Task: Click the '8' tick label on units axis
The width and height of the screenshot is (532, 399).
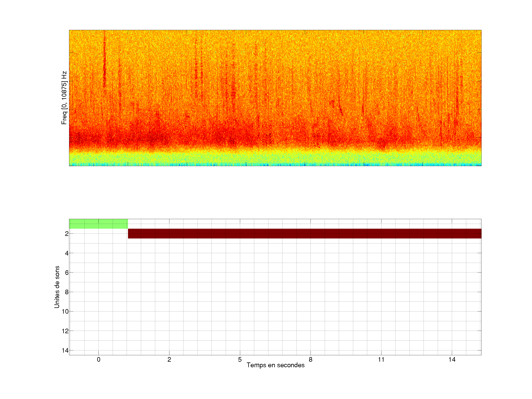Action: (67, 292)
